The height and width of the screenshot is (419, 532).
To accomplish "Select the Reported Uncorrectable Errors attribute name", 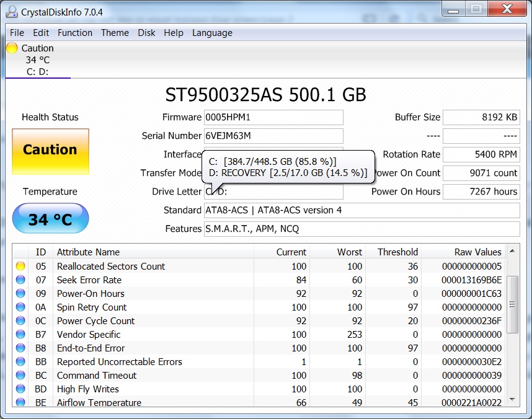I will click(x=120, y=361).
